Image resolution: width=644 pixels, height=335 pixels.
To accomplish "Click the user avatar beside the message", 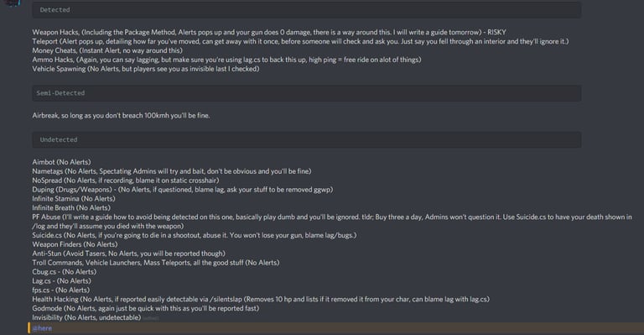I will (13, 3).
